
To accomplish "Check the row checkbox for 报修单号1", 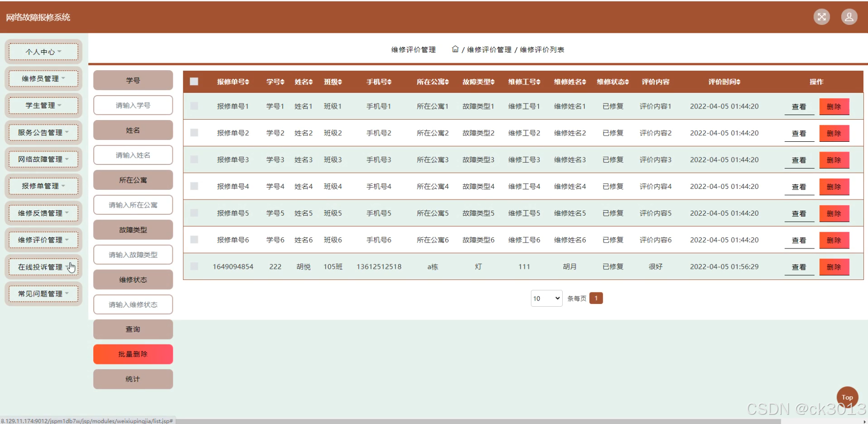I will (x=194, y=106).
